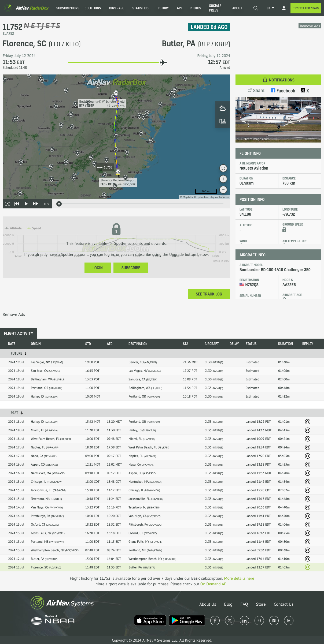Open the Photos menu
Screen dimensions: 324x644
tap(195, 8)
